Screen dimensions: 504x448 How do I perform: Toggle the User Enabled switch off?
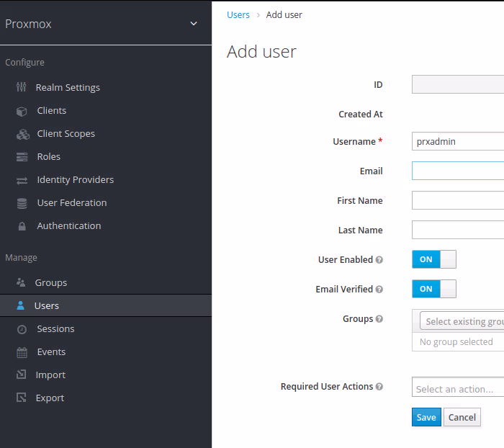pyautogui.click(x=433, y=259)
